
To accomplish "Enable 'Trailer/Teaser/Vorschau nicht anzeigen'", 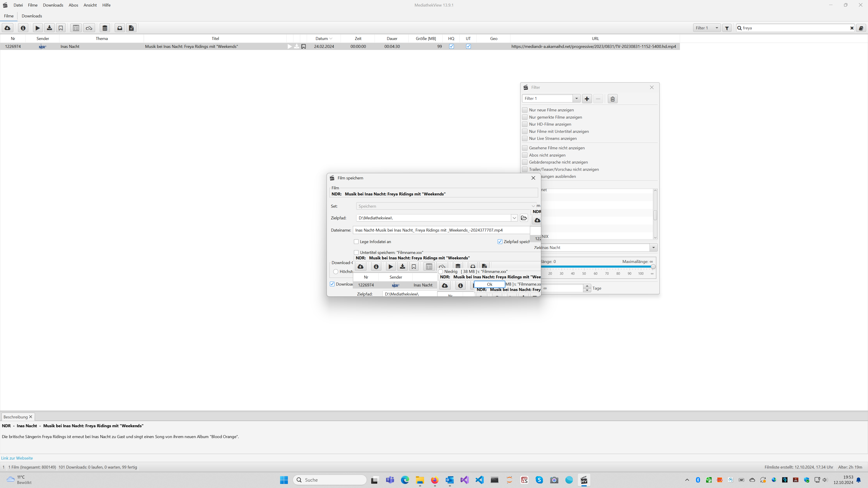I will 525,169.
